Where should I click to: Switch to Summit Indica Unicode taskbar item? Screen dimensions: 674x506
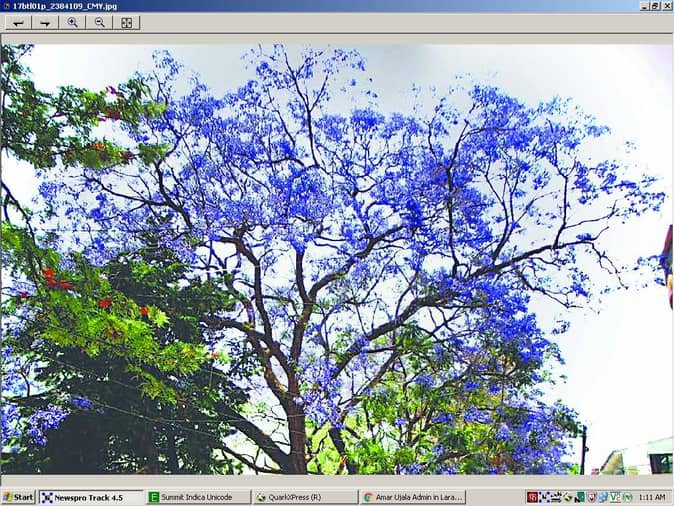coord(197,497)
